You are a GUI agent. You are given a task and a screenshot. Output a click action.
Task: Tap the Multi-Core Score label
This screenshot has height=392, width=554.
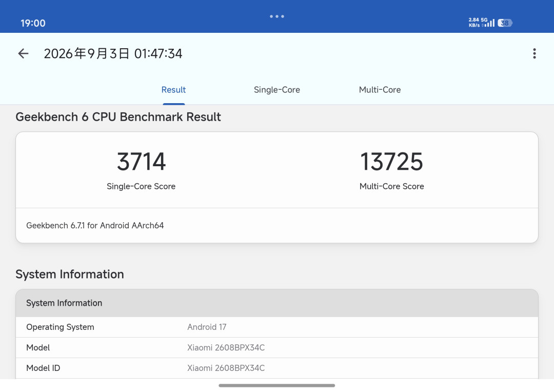pos(391,186)
